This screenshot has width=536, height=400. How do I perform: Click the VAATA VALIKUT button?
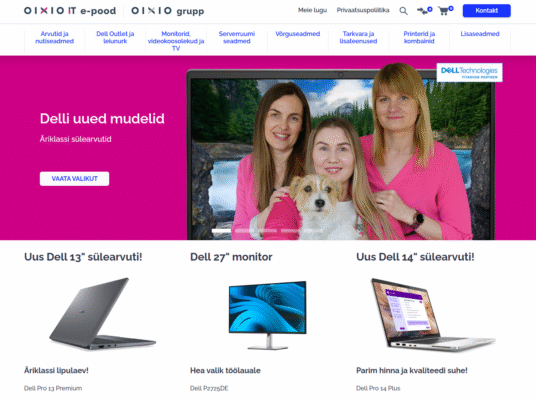click(75, 178)
